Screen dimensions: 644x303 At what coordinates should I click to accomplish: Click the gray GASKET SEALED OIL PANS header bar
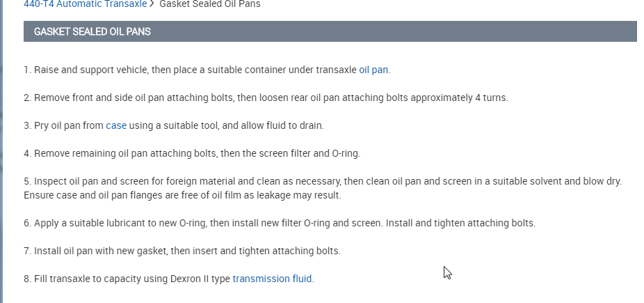[330, 31]
